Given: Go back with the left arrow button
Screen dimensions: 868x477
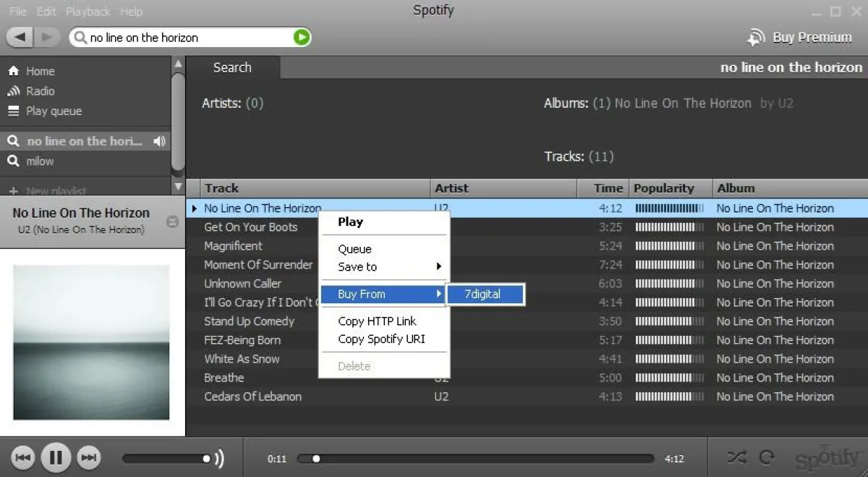Looking at the screenshot, I should [x=20, y=37].
